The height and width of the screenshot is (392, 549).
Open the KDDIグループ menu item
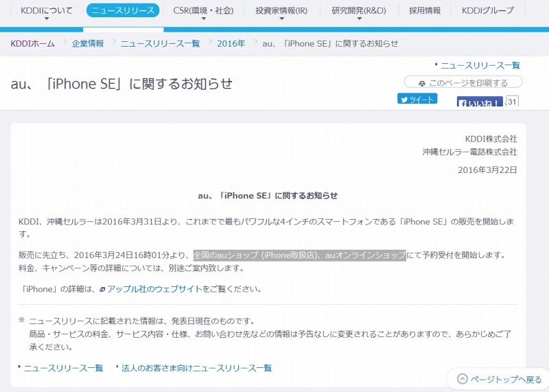point(488,10)
